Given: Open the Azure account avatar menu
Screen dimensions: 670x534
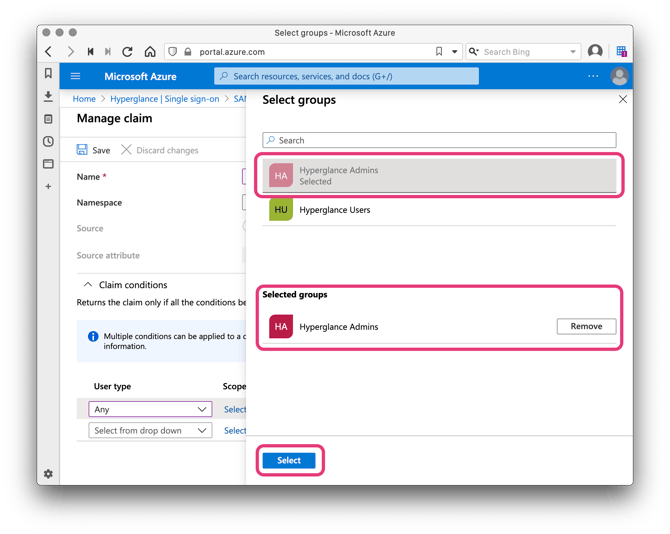Looking at the screenshot, I should (619, 76).
